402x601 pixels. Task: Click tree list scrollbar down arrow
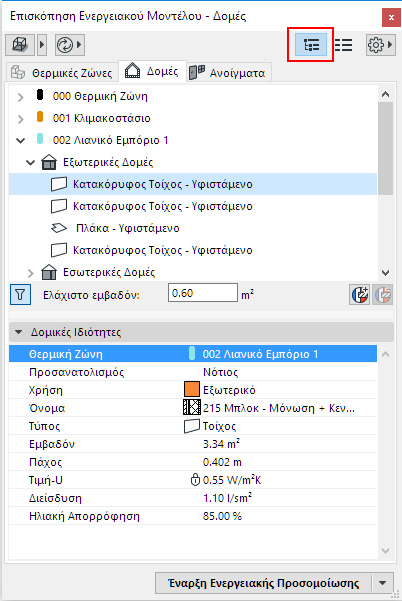click(386, 273)
